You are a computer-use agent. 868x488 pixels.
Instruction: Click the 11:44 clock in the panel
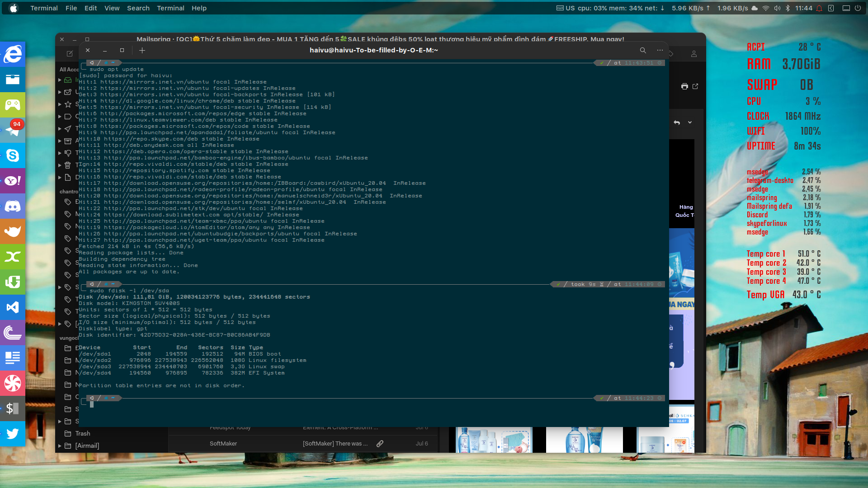pos(804,8)
